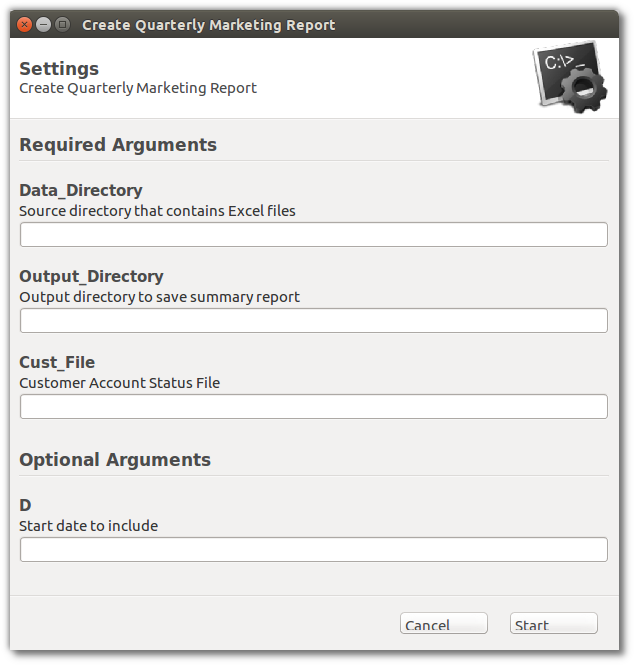Click the Required Arguments section header

coord(118,145)
